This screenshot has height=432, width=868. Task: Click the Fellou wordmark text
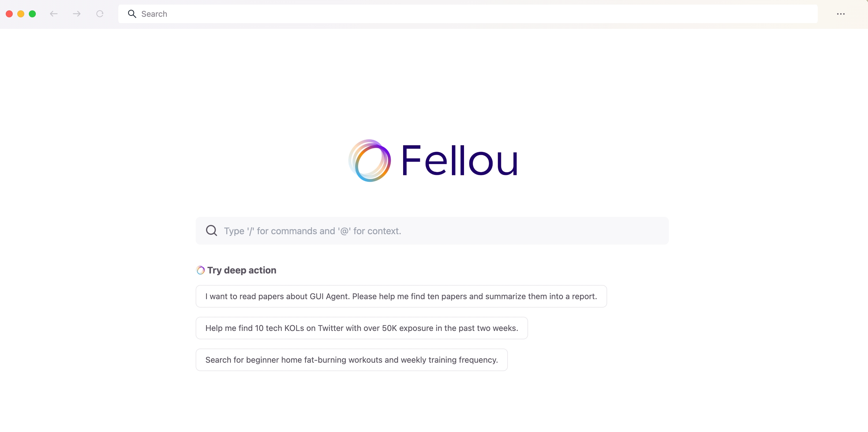459,161
